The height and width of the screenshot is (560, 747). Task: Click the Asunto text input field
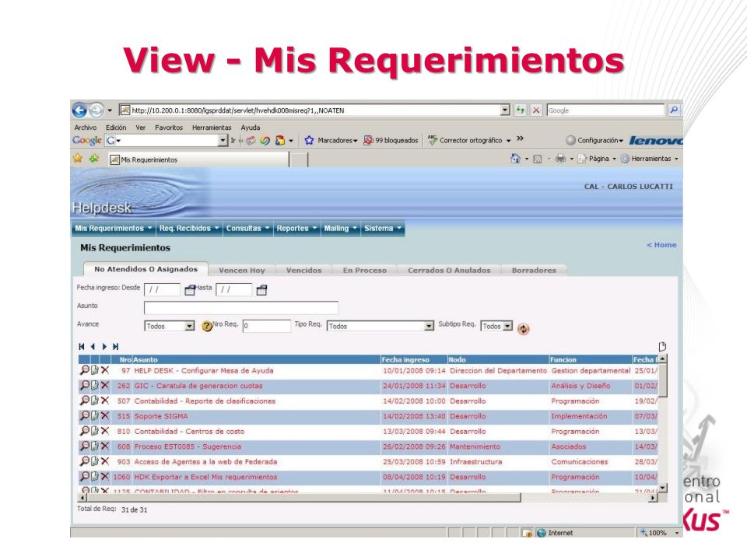coord(241,308)
